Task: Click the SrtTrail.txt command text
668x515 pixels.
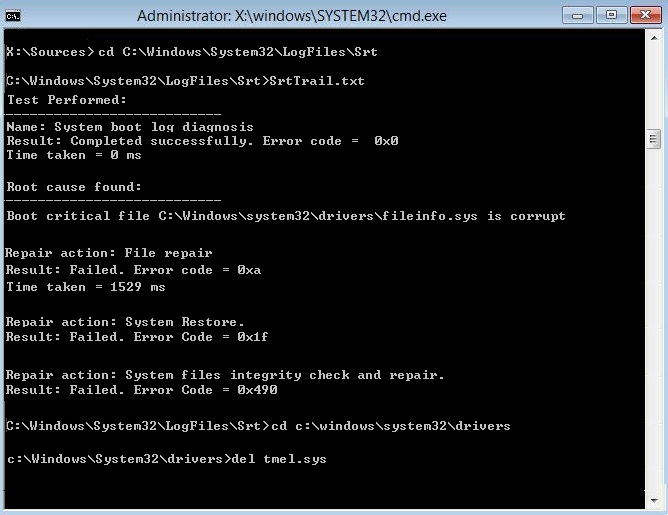Action: click(x=309, y=80)
